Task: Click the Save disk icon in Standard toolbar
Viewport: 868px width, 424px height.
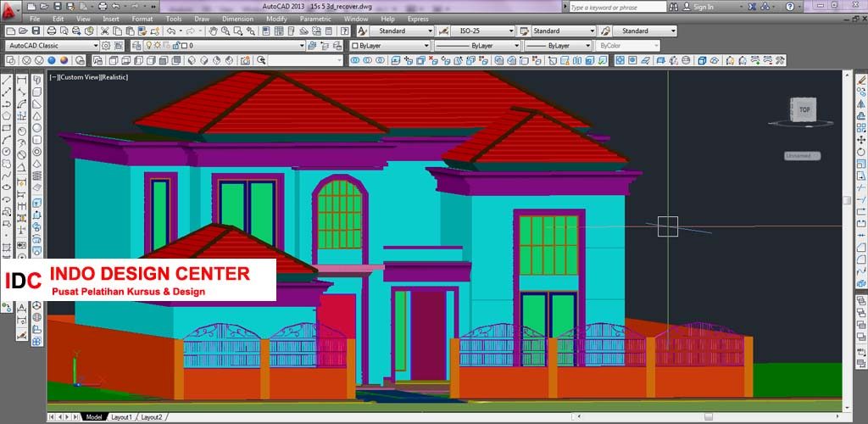Action: point(36,31)
